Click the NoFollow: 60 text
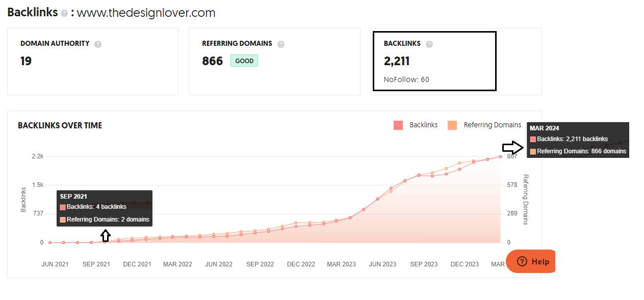The image size is (644, 300). [406, 79]
